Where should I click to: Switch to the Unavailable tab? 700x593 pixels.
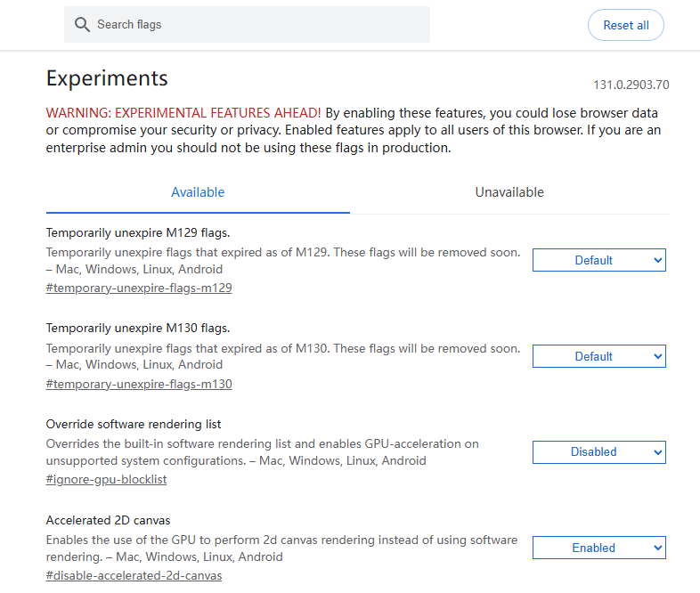tap(509, 192)
